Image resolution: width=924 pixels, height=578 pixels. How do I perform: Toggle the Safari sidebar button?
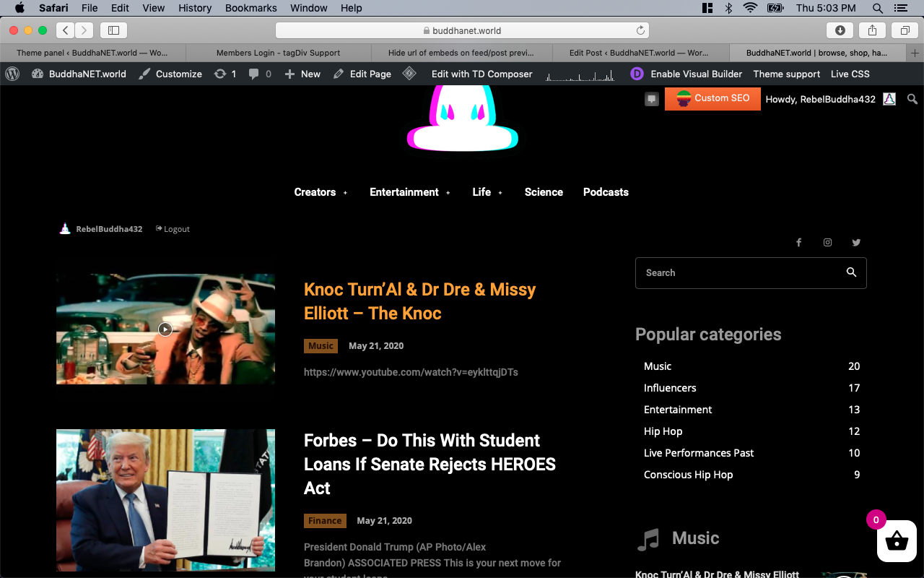coord(113,30)
